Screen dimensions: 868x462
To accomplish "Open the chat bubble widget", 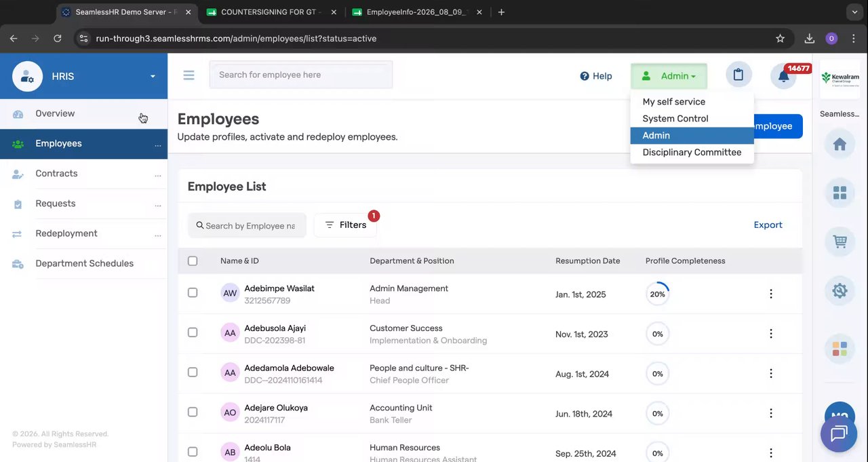I will 839,434.
